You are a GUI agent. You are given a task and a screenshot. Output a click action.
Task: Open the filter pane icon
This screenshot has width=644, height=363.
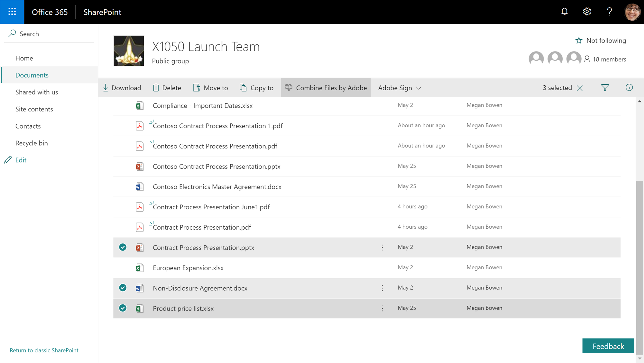click(x=605, y=88)
